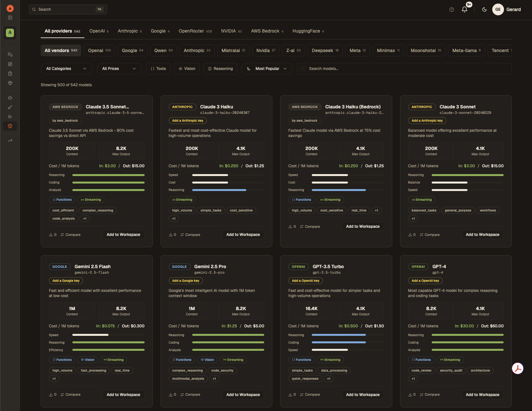Open the green 'A' workspace avatar
The height and width of the screenshot is (411, 532).
10,33
